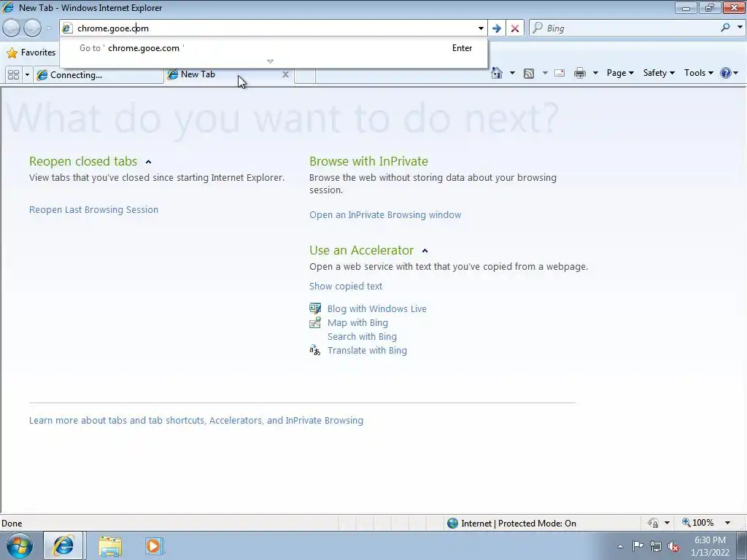The width and height of the screenshot is (747, 560).
Task: Collapse Reopen closed tabs section
Action: [x=148, y=162]
